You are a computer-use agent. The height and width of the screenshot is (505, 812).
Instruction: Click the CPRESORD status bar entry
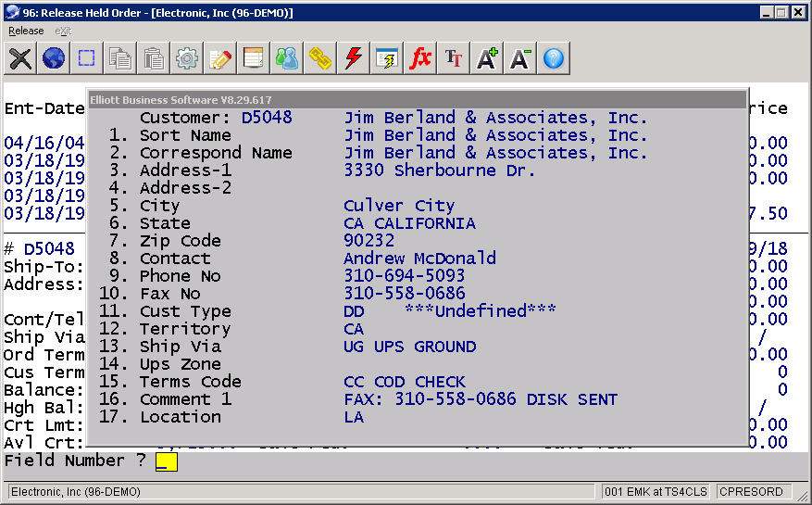click(x=752, y=491)
